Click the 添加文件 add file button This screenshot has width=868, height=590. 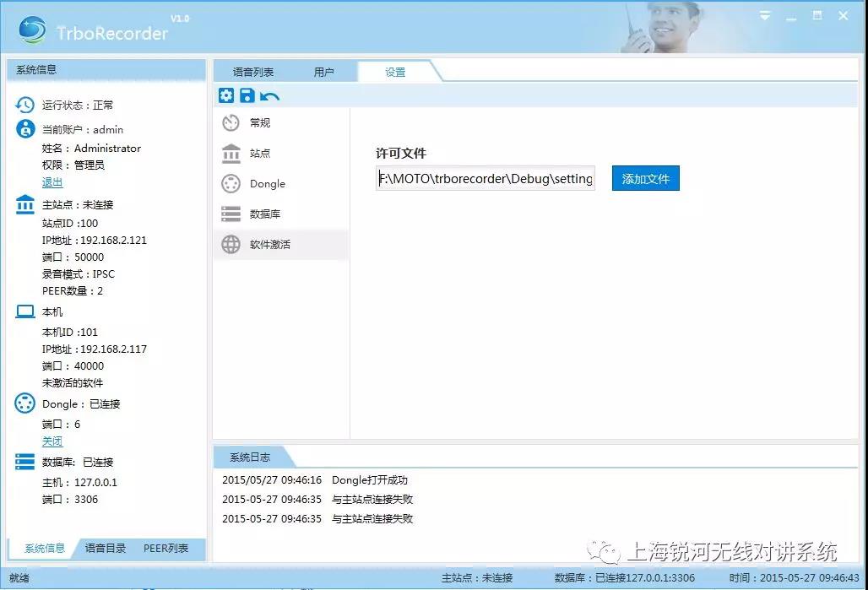(x=645, y=179)
